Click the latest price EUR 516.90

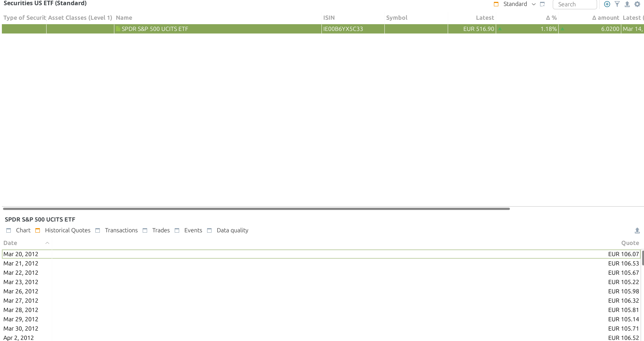(x=479, y=29)
